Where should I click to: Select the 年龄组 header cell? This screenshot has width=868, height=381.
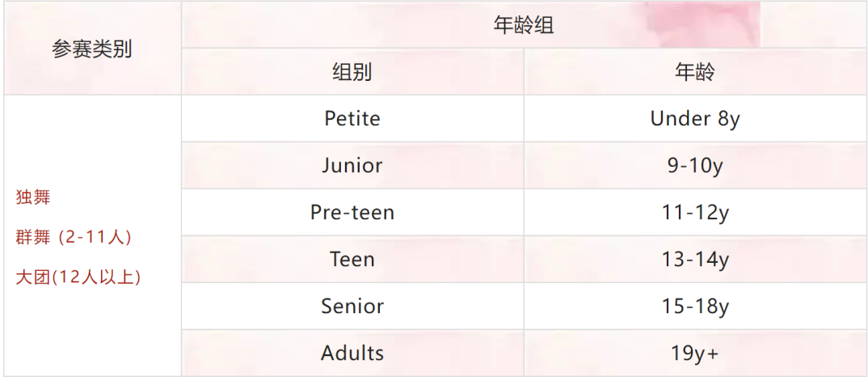[524, 25]
